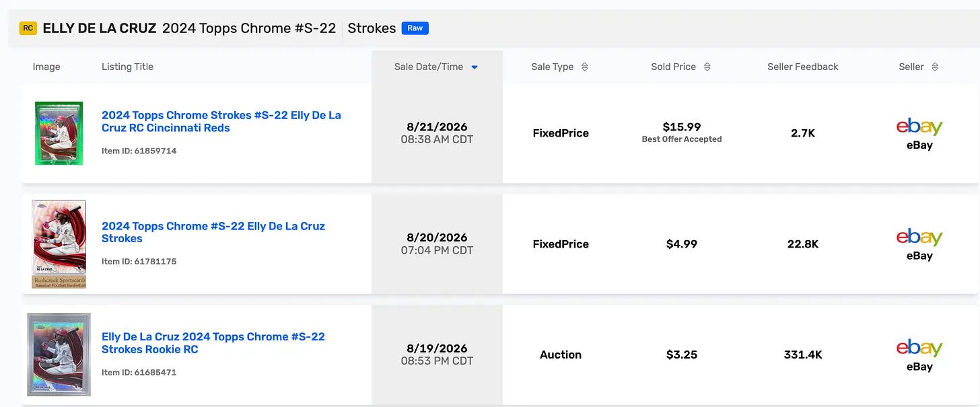Open the listing ending in Strokes Rookie RC
Image resolution: width=980 pixels, height=407 pixels.
(213, 343)
